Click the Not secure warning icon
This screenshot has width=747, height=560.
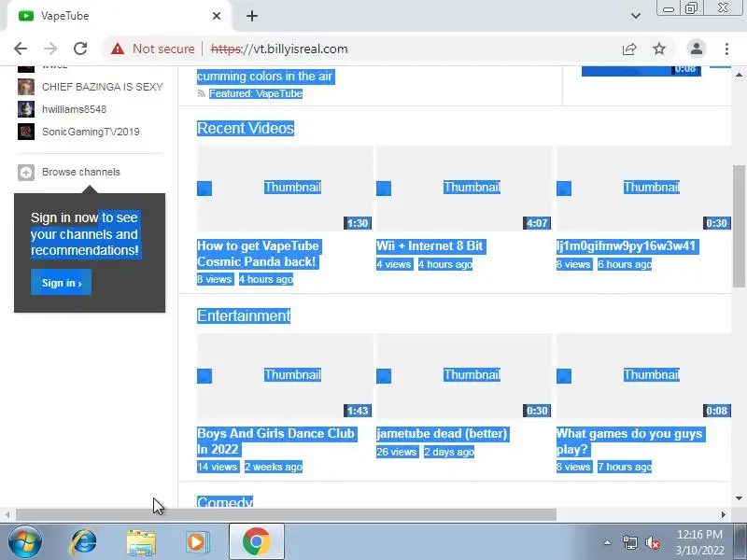(x=118, y=49)
